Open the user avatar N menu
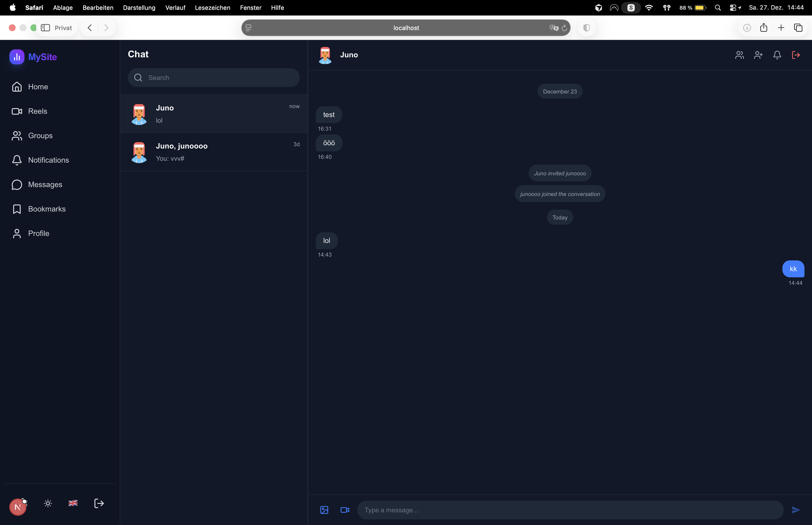The width and height of the screenshot is (812, 525). tap(18, 507)
